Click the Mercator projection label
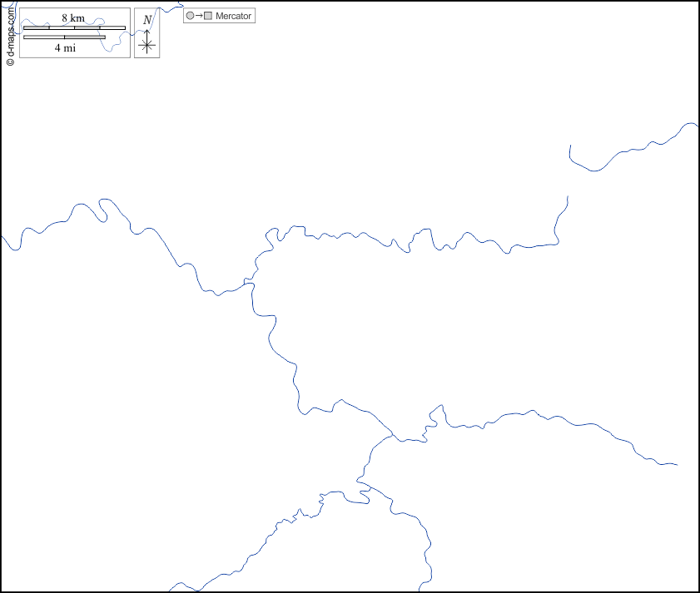 pos(233,16)
